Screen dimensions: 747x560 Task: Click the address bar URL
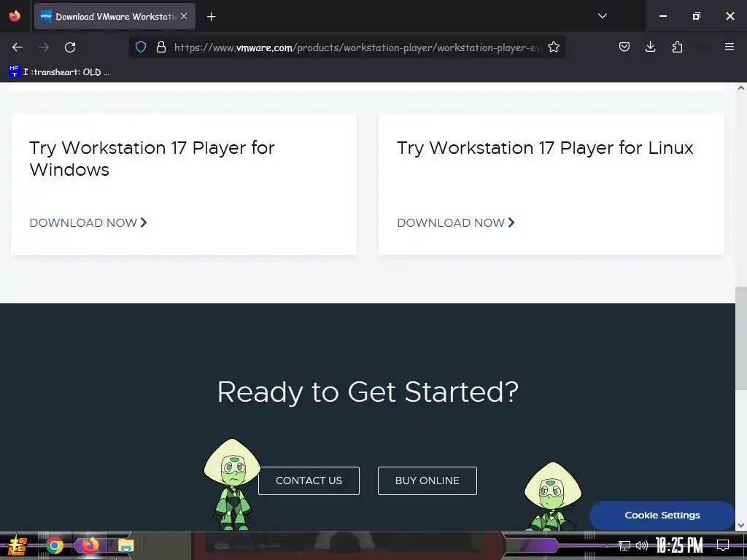pos(357,47)
